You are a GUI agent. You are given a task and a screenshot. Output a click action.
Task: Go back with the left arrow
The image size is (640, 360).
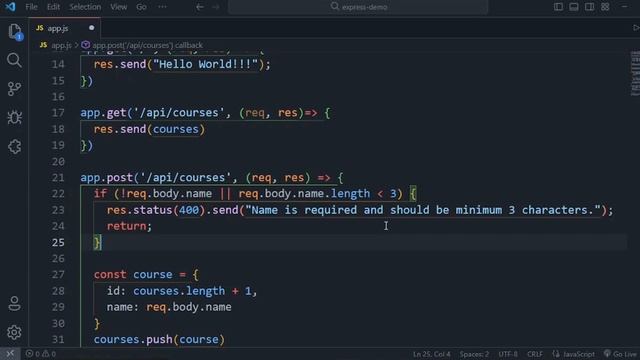pyautogui.click(x=200, y=7)
